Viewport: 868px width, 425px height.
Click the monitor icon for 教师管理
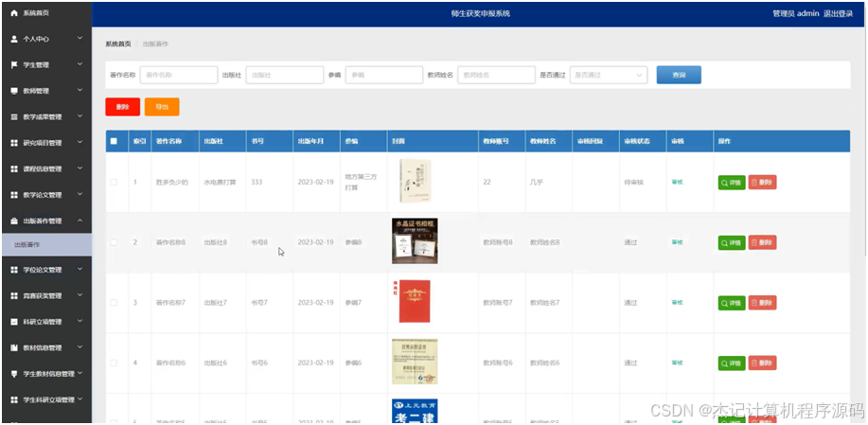click(x=14, y=91)
